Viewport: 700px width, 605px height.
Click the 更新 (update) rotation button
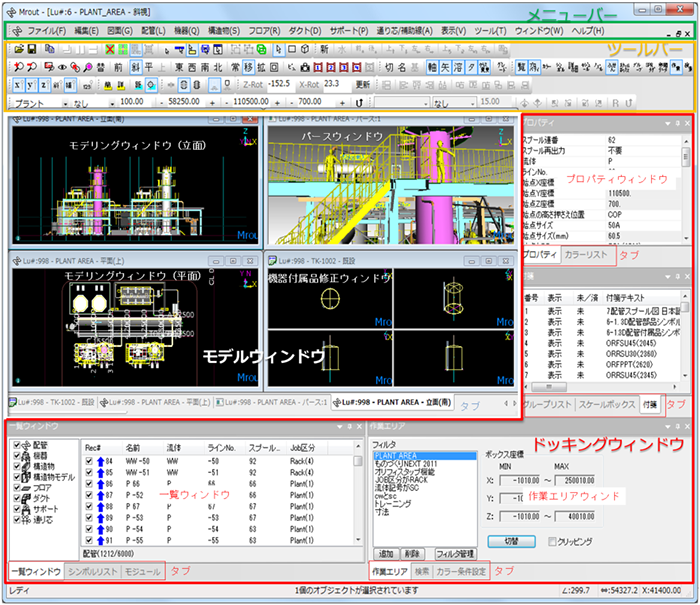point(363,85)
